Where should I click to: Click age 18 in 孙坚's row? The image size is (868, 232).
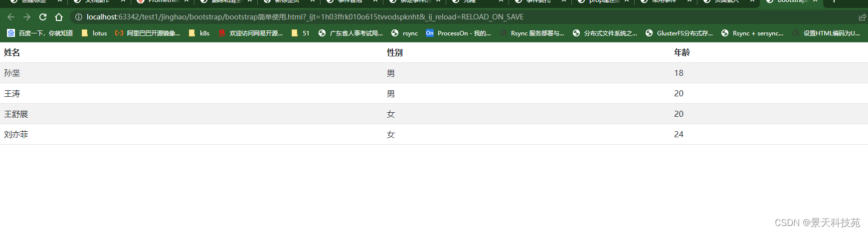pyautogui.click(x=679, y=73)
